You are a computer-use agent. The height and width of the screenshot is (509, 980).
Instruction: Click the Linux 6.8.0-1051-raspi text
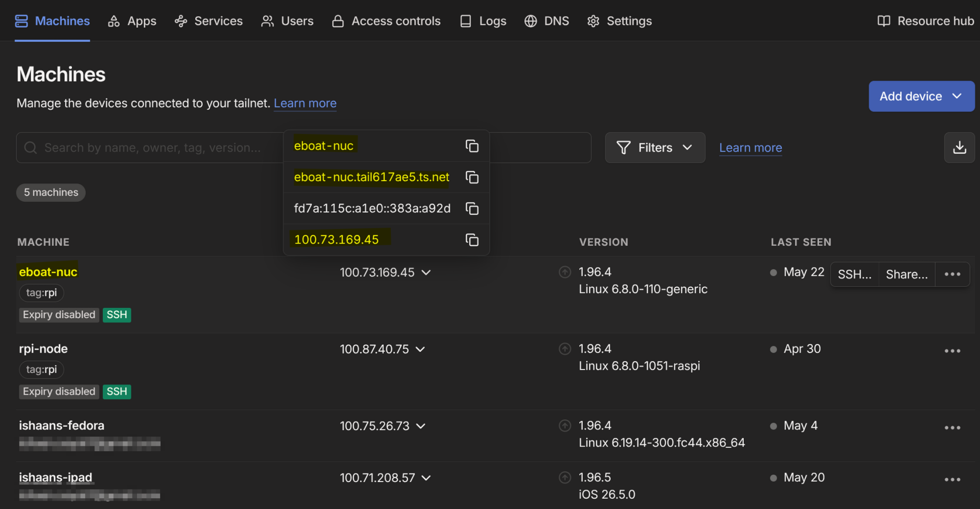[639, 366]
